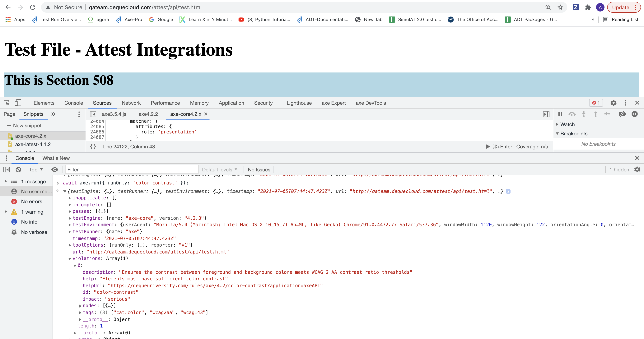Screen dimensions: 644x339
Task: Toggle deactivate breakpoints
Action: [623, 114]
